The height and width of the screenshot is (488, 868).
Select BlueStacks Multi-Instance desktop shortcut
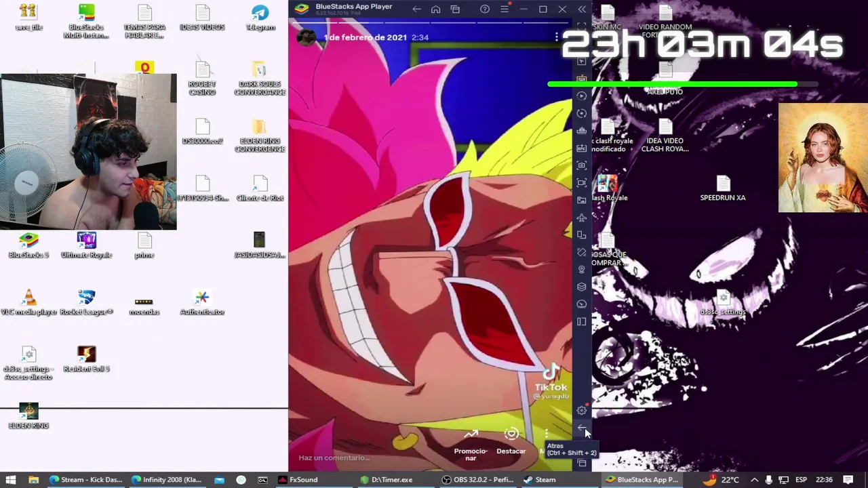pyautogui.click(x=86, y=21)
